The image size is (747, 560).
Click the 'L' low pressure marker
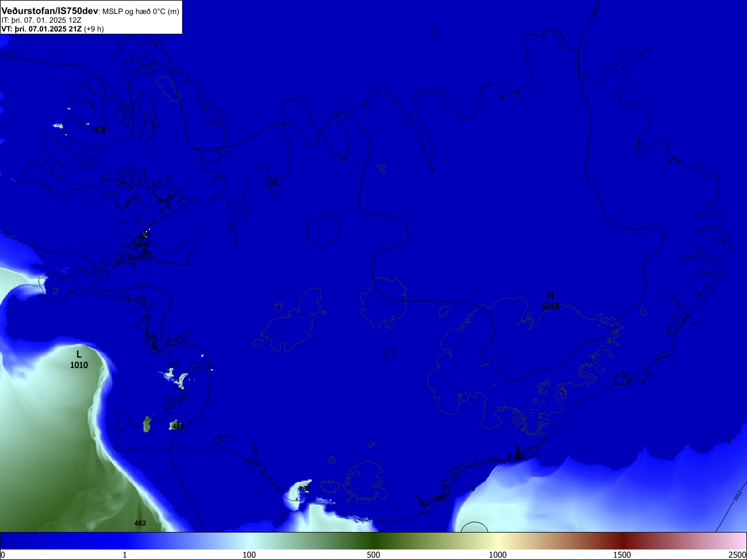point(79,354)
